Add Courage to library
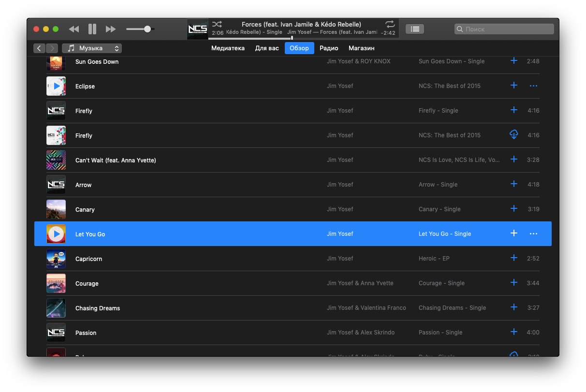The width and height of the screenshot is (586, 392). [x=514, y=283]
